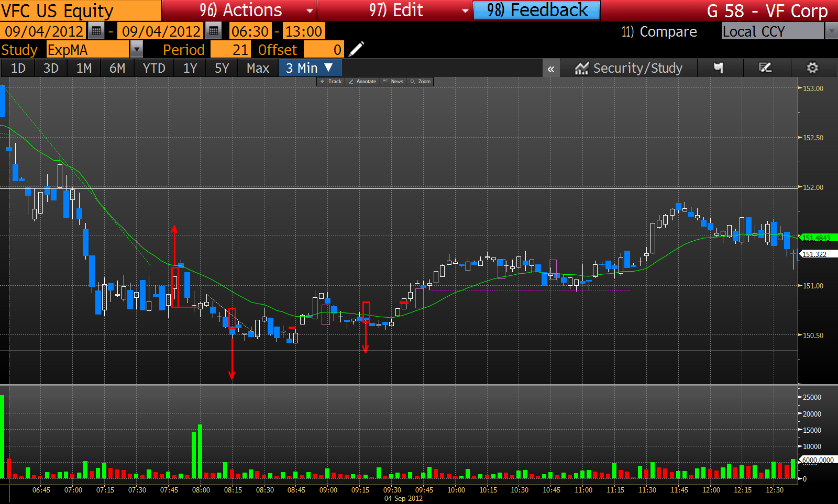838x504 pixels.
Task: Click the 153.00 price axis label
Action: pos(813,88)
